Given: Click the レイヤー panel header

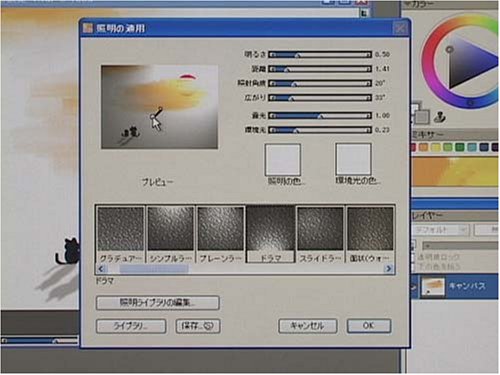Looking at the screenshot, I should pos(455,216).
